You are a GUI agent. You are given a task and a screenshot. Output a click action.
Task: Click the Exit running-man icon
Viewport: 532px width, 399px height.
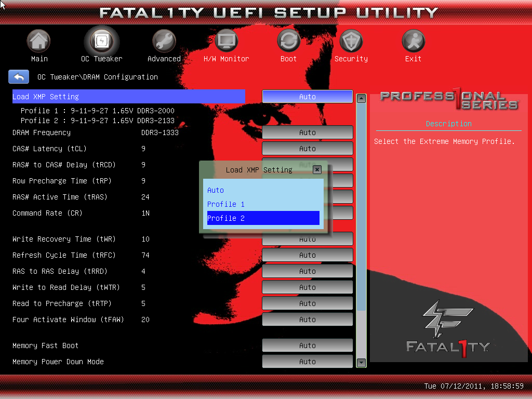(414, 41)
